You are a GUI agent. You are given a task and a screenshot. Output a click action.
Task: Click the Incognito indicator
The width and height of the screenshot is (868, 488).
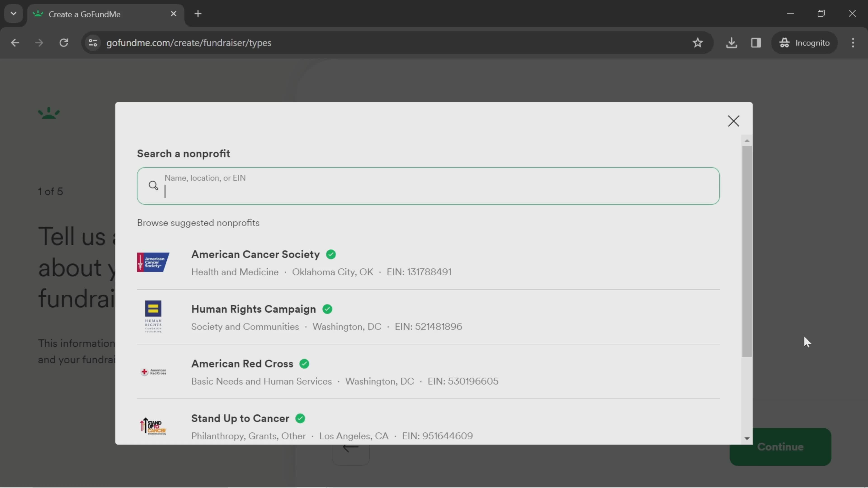(804, 43)
